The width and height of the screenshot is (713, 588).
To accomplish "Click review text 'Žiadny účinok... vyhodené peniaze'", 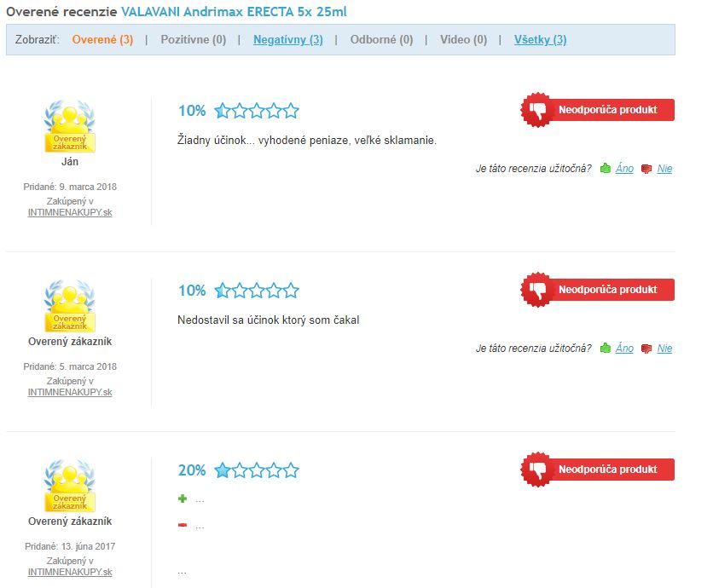I will (307, 141).
